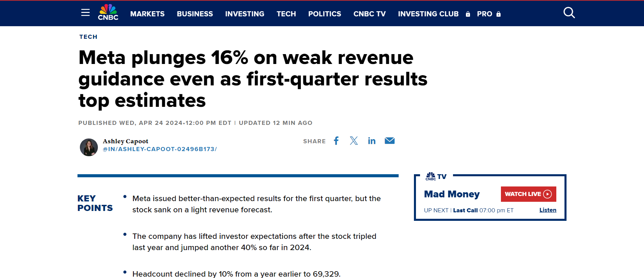This screenshot has width=644, height=278.
Task: Click the CNBC TV logo in widget
Action: click(x=436, y=176)
